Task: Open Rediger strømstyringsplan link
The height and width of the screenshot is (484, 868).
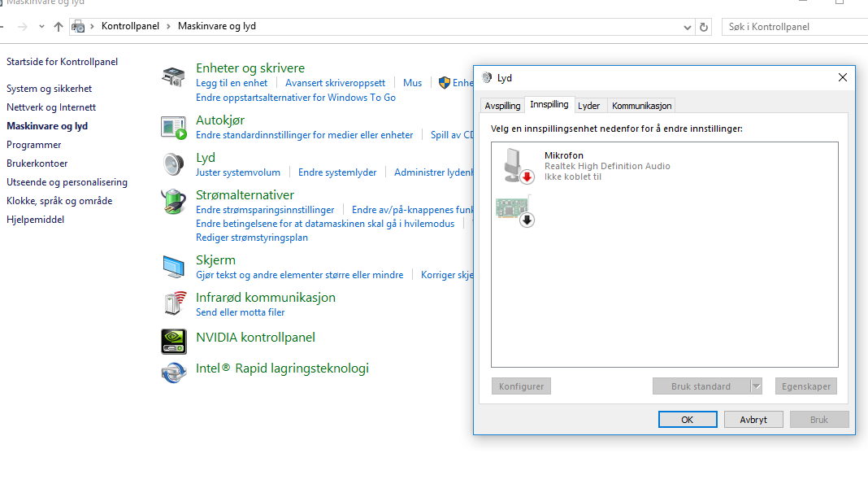Action: pos(252,238)
